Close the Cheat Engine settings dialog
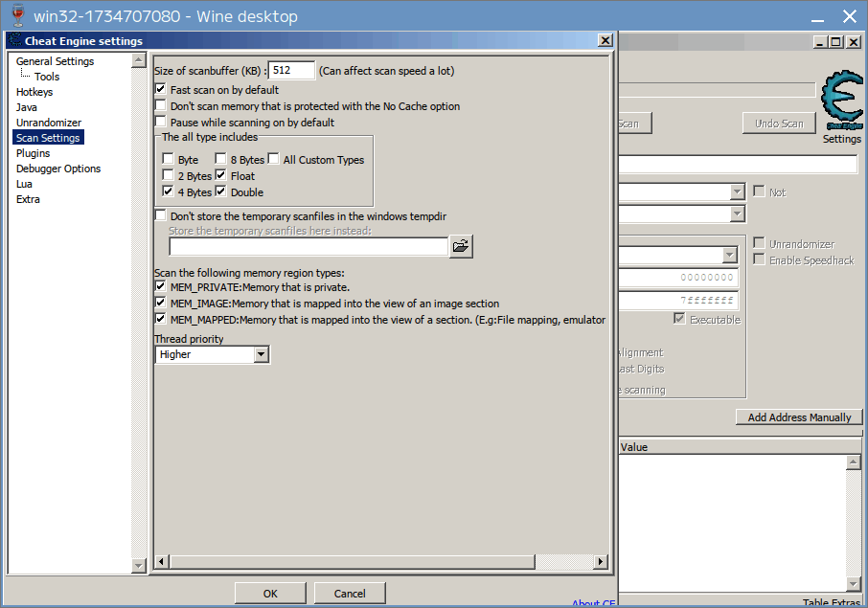868x608 pixels. point(605,40)
